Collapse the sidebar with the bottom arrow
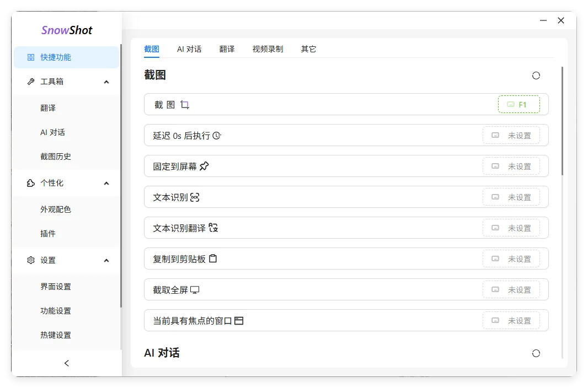 pos(66,363)
